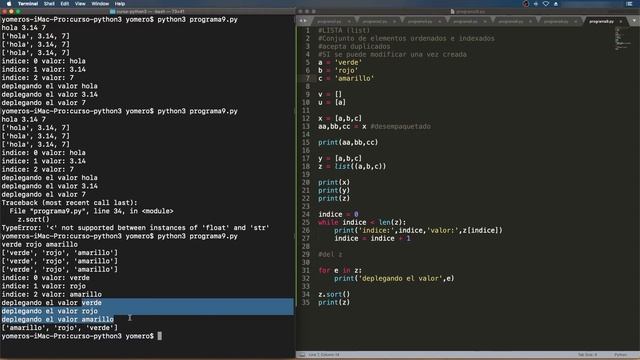This screenshot has height=360, width=640.
Task: Click the code z = list((a,b,c))
Action: [352, 167]
